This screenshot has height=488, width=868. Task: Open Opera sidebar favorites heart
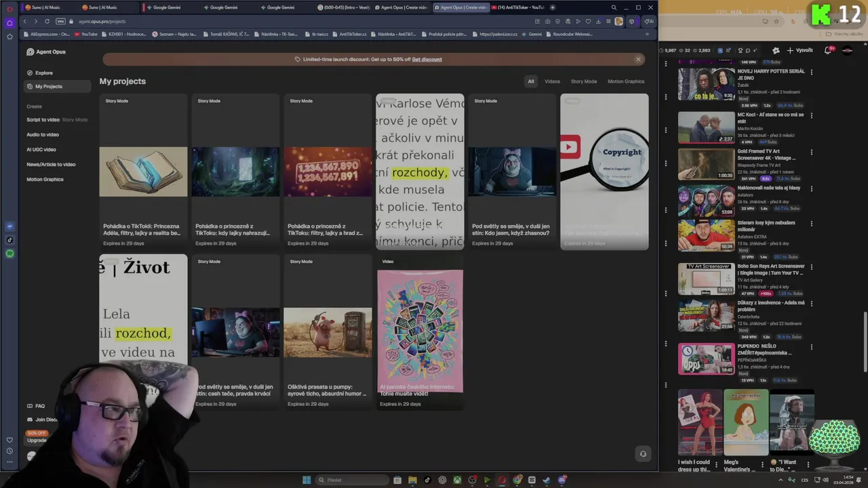click(x=9, y=440)
